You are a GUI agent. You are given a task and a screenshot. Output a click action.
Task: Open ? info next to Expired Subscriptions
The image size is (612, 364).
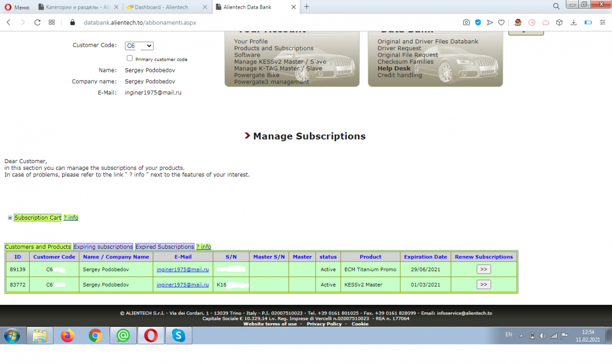click(x=203, y=247)
